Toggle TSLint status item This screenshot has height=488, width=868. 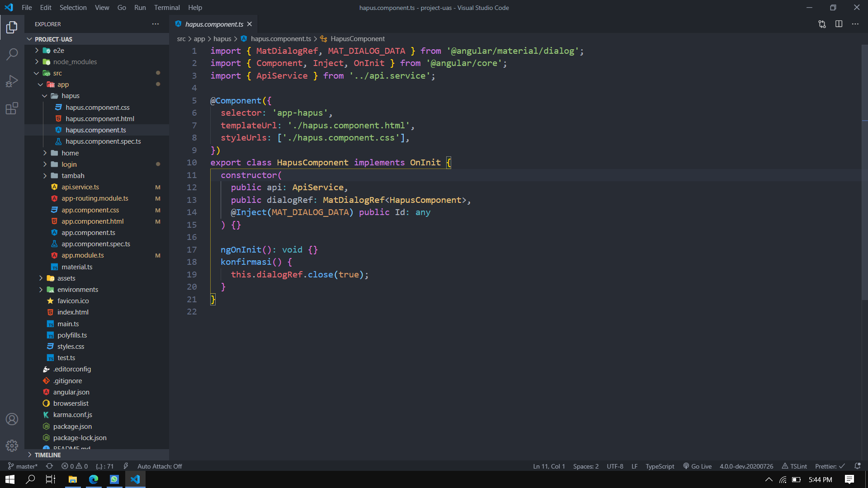[x=795, y=466]
